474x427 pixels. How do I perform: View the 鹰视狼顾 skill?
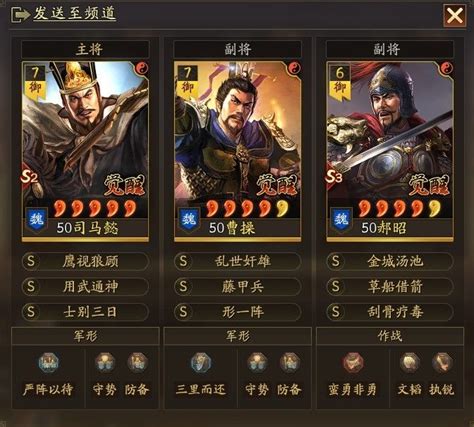(x=85, y=261)
